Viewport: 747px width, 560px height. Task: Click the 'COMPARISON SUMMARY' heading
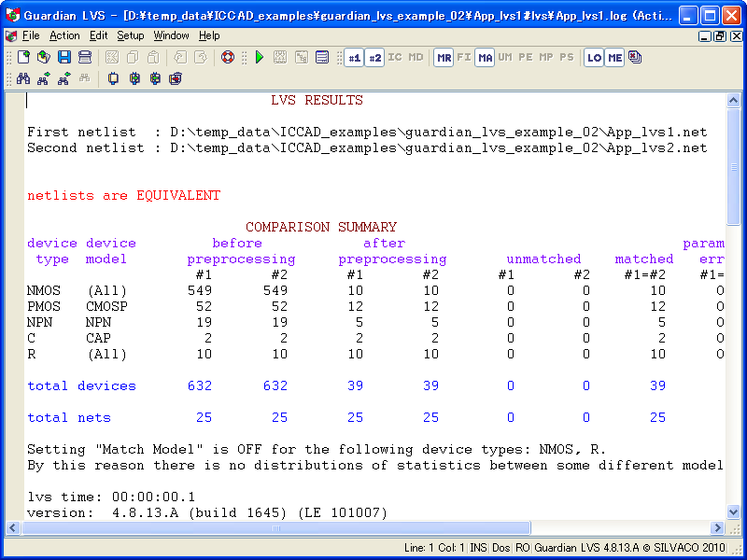click(x=321, y=227)
